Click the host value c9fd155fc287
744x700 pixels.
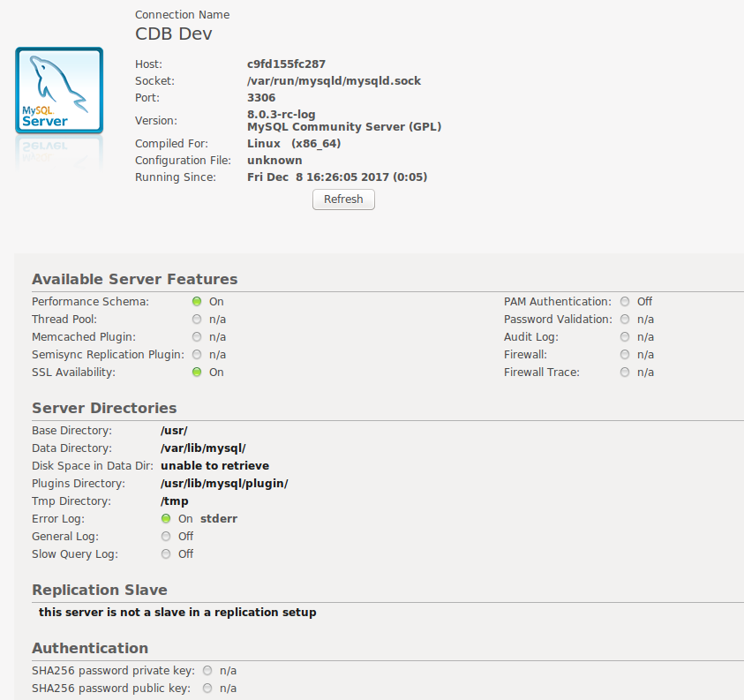286,64
